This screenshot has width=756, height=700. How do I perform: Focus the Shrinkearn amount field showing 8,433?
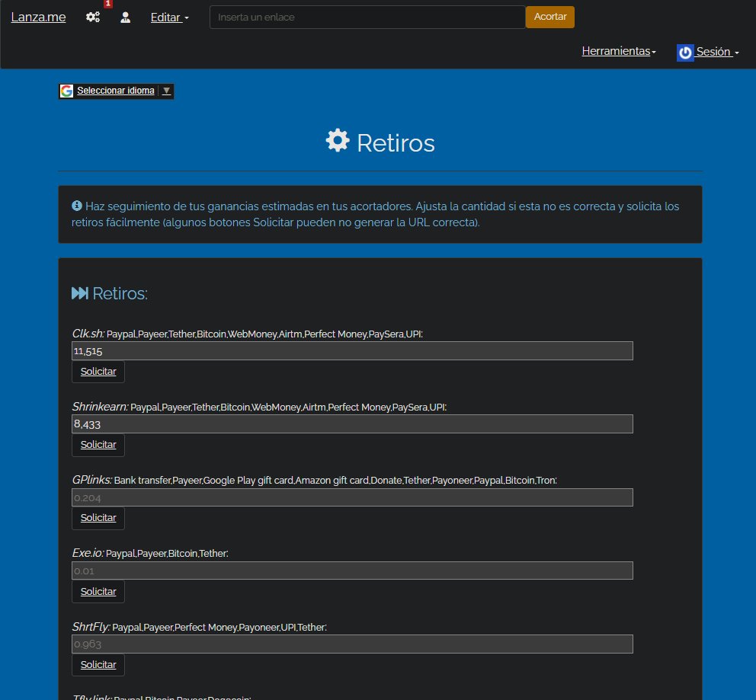[352, 424]
